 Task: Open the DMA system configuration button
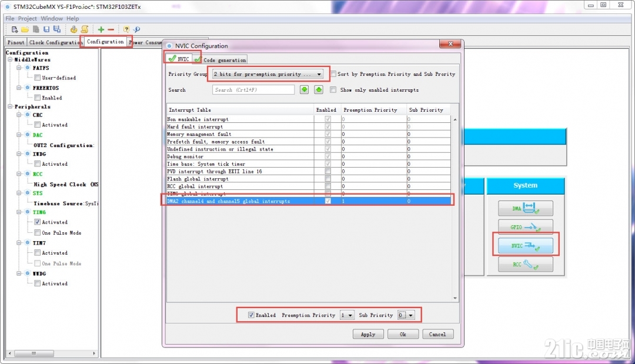click(x=525, y=209)
